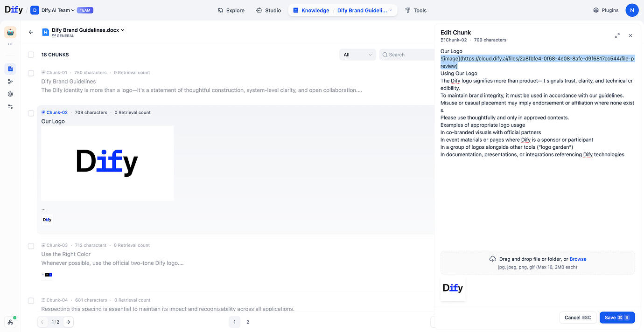Screen dimensions: 644x332
Task: Click the target-shaped icon in the left sidebar
Action: coord(10,94)
